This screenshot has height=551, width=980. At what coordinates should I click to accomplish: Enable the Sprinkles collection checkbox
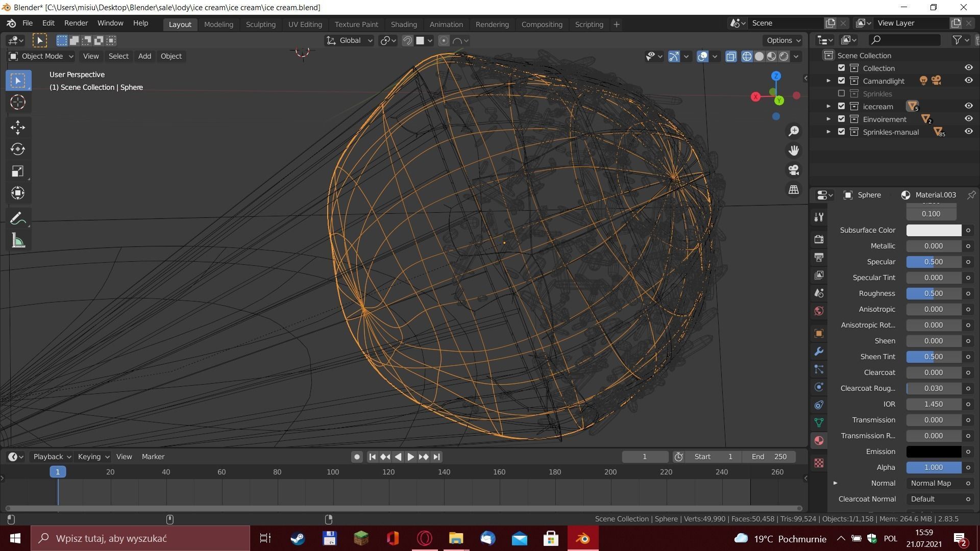pyautogui.click(x=841, y=94)
